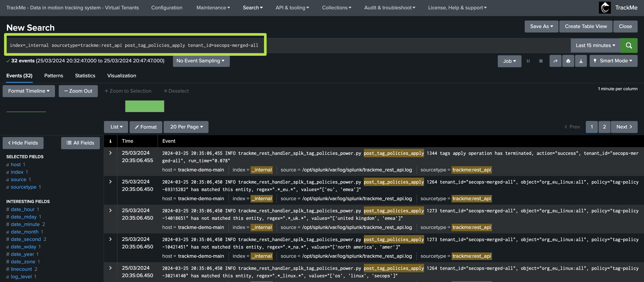
Task: Open Last 15 minutes time range picker
Action: pyautogui.click(x=595, y=45)
